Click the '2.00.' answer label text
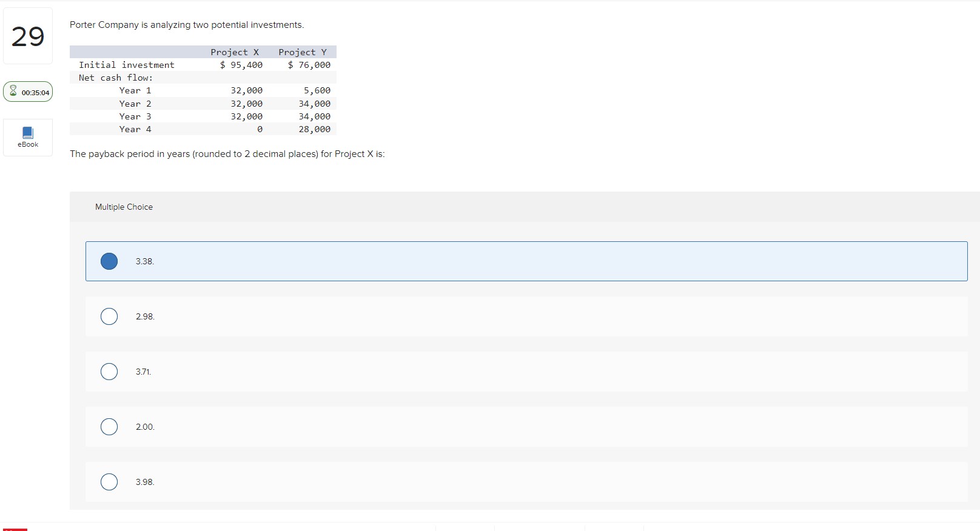This screenshot has width=980, height=531. pyautogui.click(x=145, y=427)
